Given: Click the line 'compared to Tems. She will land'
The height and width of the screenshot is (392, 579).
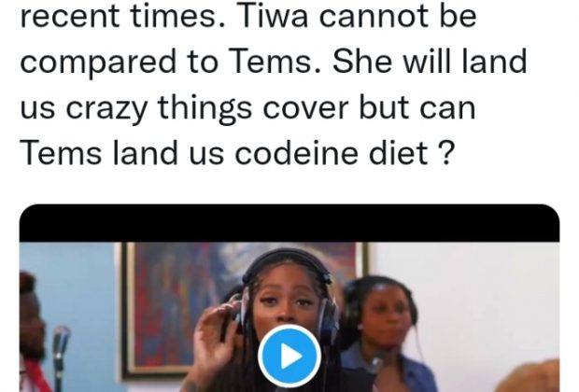Looking at the screenshot, I should coord(274,62).
